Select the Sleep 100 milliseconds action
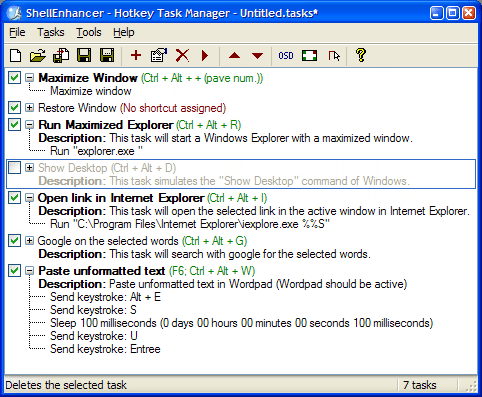 (x=241, y=323)
